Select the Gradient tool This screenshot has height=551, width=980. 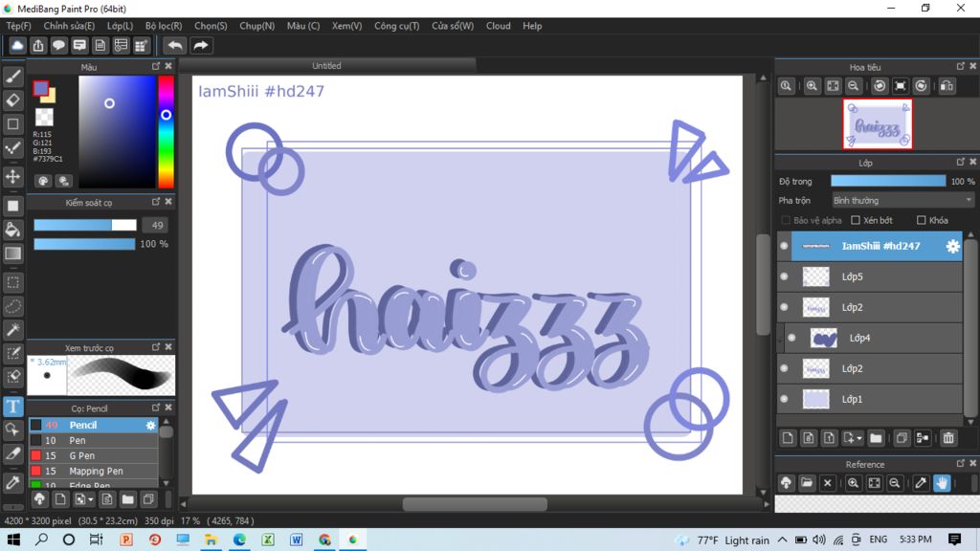point(12,253)
